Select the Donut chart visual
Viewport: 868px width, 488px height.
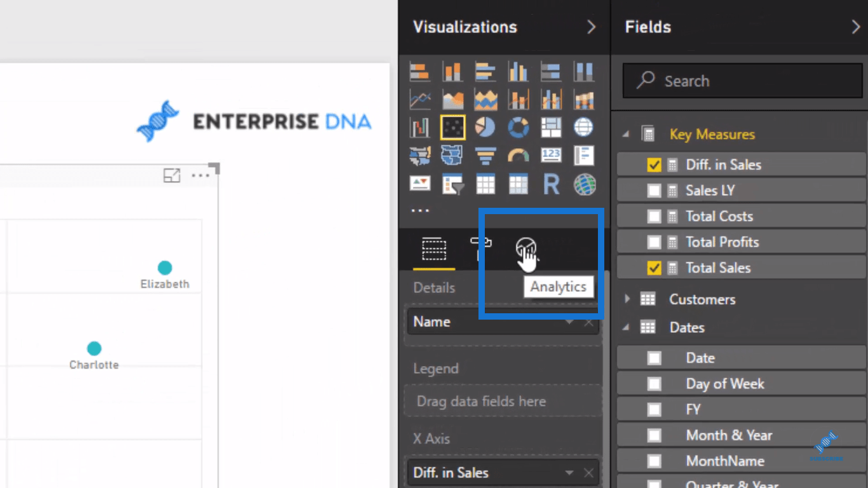coord(519,128)
